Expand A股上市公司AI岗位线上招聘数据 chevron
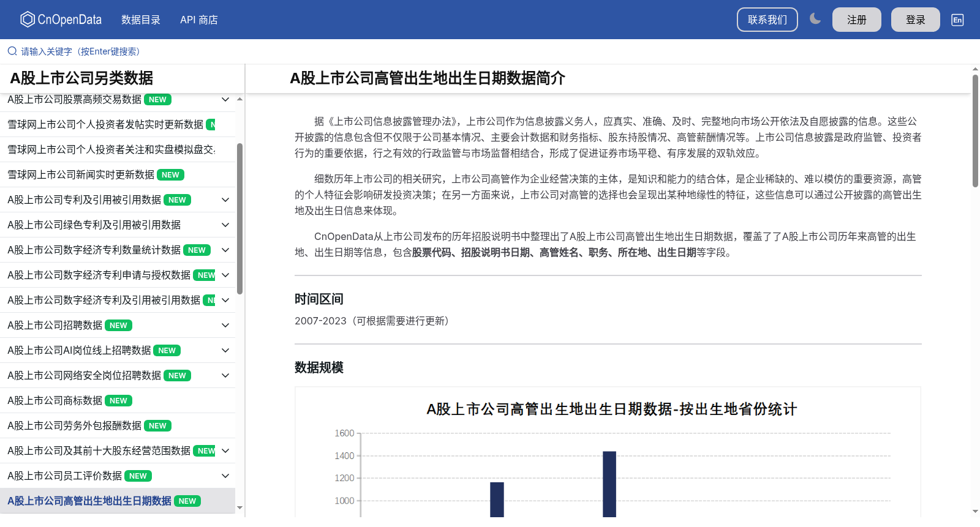980x527 pixels. pyautogui.click(x=225, y=350)
